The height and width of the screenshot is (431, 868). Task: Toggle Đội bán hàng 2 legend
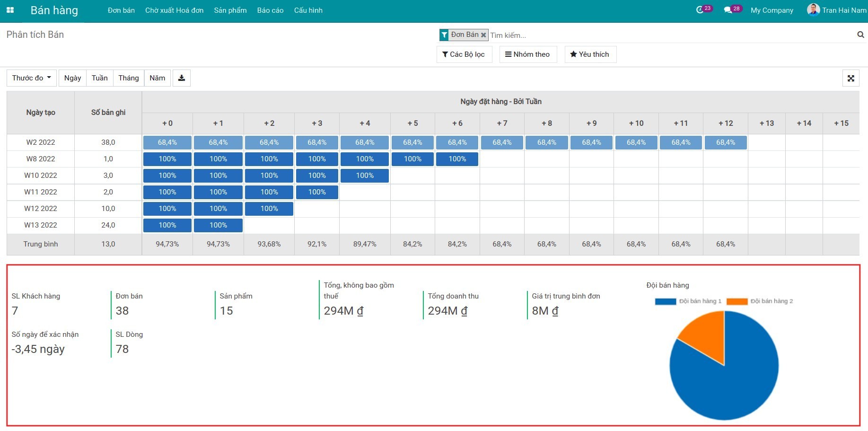[x=760, y=301]
